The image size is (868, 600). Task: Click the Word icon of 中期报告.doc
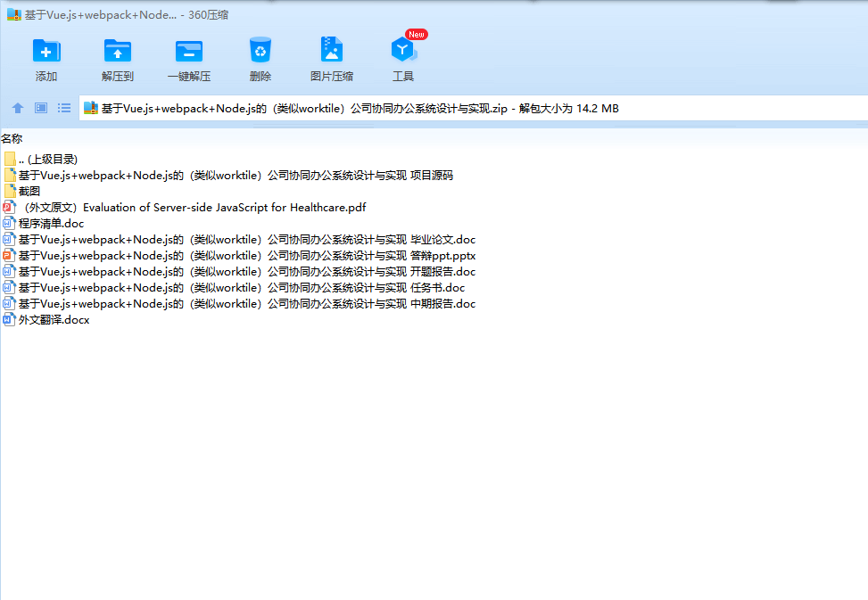9,304
